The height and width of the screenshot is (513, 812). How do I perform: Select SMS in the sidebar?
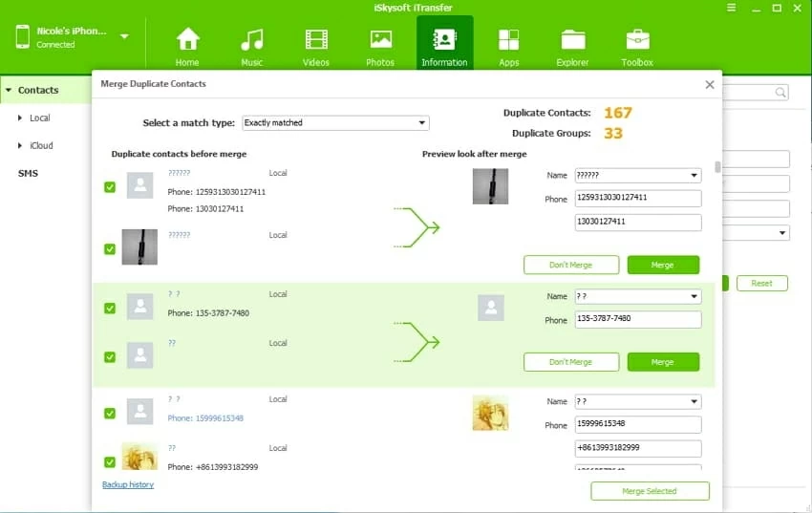click(28, 174)
